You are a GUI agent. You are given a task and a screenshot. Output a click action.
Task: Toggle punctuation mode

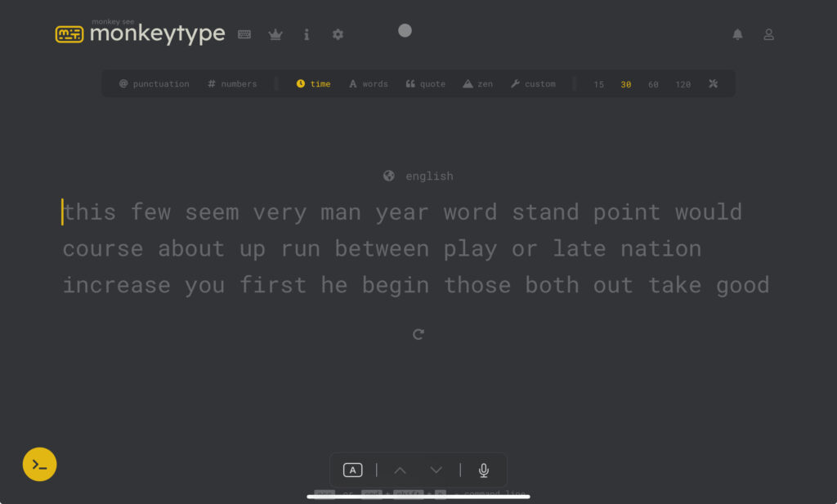[154, 84]
